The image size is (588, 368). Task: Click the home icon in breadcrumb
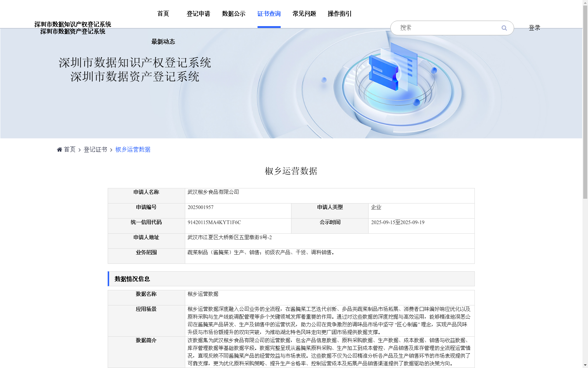[60, 149]
